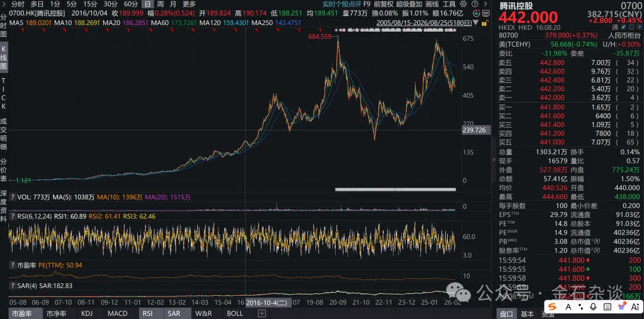The height and width of the screenshot is (319, 644).
Task: Open the help question mark icon
Action: [x=475, y=4]
